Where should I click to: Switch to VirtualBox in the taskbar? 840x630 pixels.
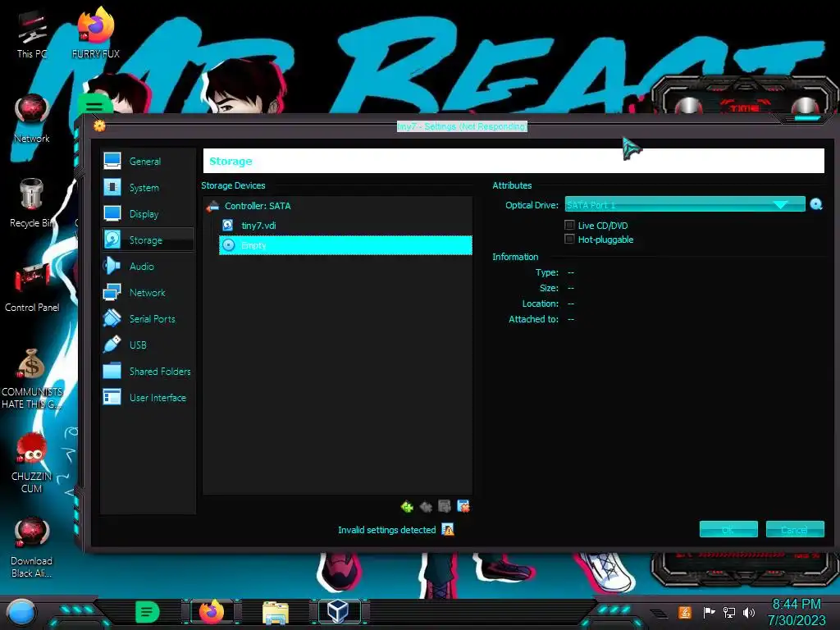click(x=338, y=611)
